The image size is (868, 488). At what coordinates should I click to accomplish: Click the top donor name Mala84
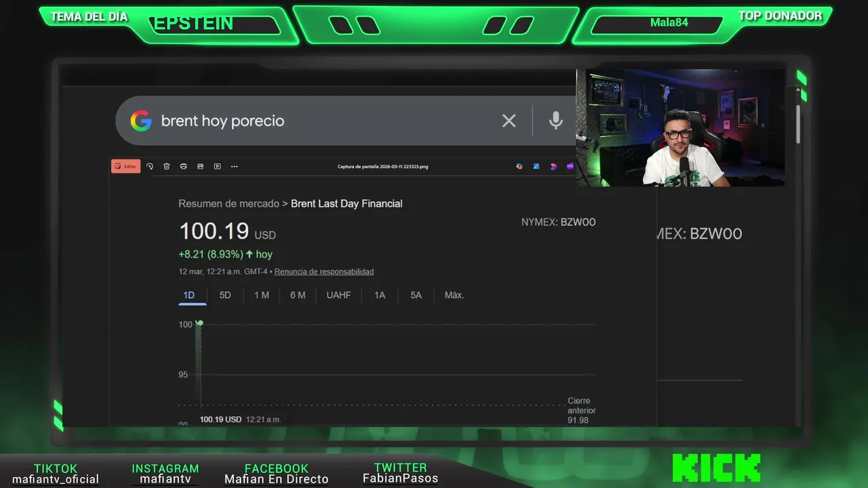point(669,22)
